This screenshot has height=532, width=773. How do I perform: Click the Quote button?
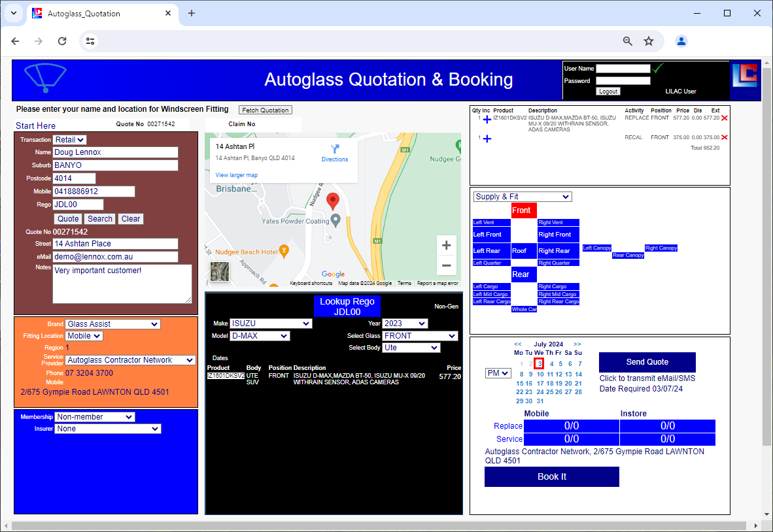[68, 219]
